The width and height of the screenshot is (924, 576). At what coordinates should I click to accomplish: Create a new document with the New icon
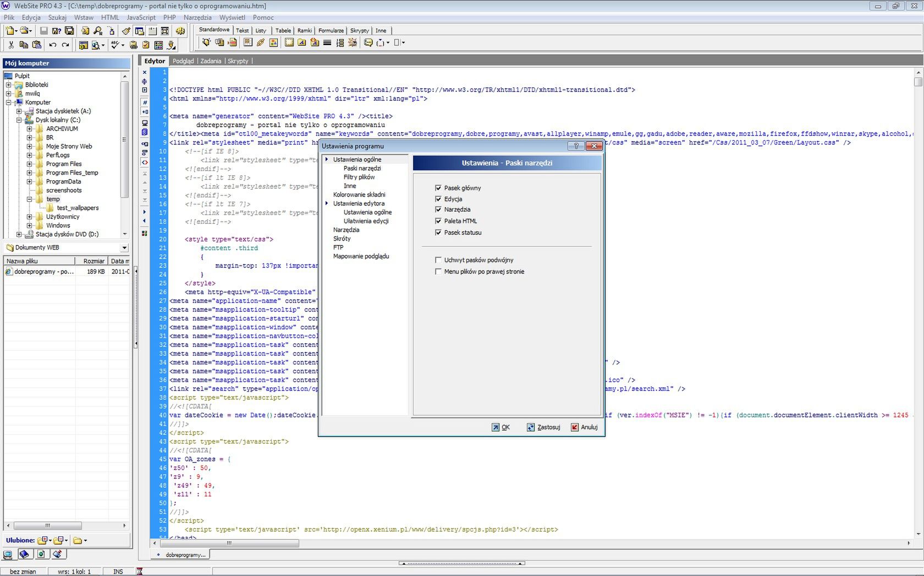(x=10, y=31)
